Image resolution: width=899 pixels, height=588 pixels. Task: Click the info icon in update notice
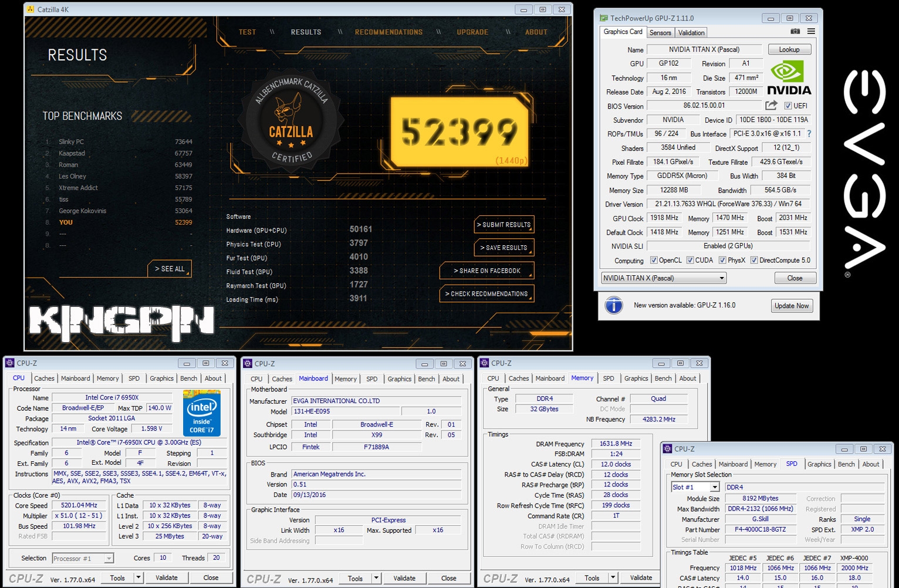point(614,305)
